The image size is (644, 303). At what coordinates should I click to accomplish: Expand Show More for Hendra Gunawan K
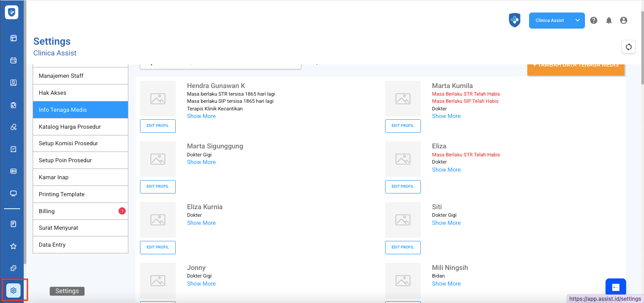tap(201, 116)
